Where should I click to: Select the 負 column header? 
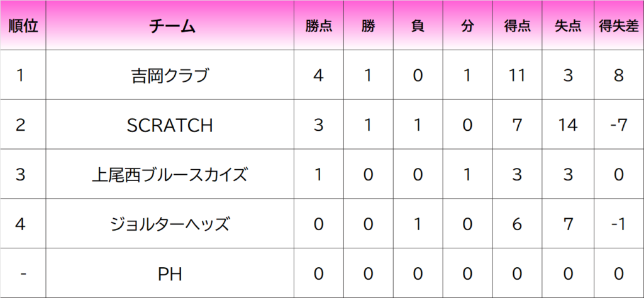point(417,26)
